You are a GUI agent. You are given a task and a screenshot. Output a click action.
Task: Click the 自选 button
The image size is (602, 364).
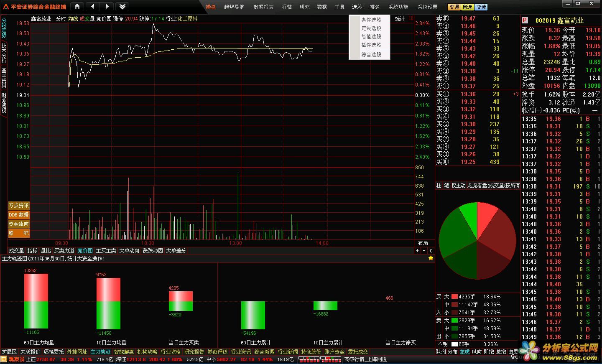(467, 7)
